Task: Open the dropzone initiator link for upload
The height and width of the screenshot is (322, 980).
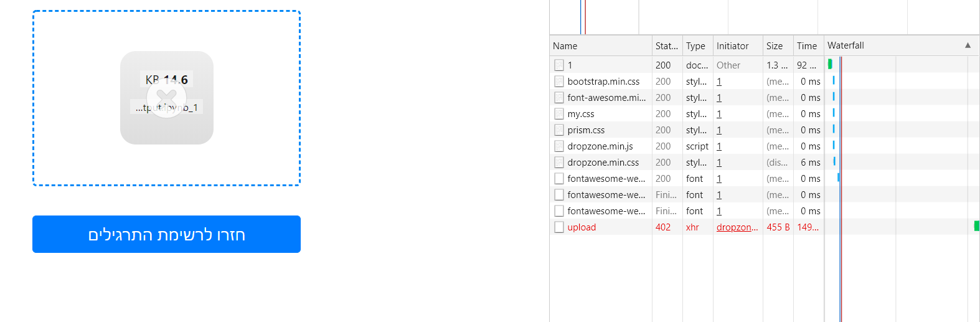Action: tap(737, 227)
